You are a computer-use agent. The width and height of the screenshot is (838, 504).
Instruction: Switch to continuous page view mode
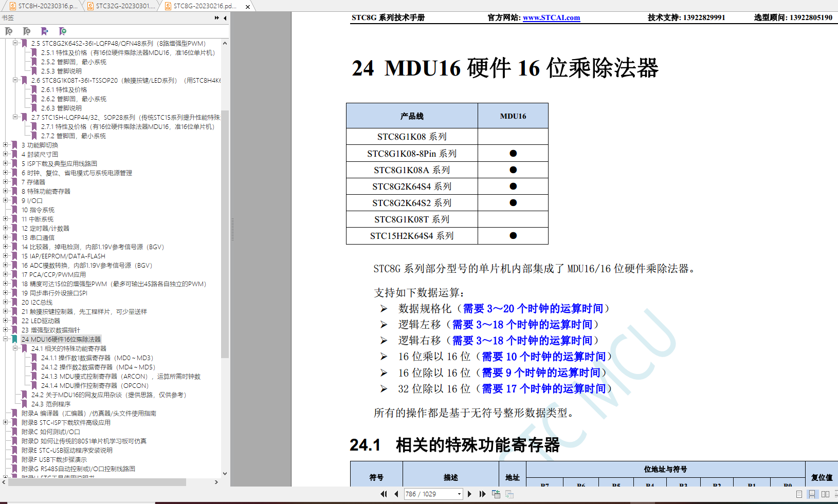point(812,494)
